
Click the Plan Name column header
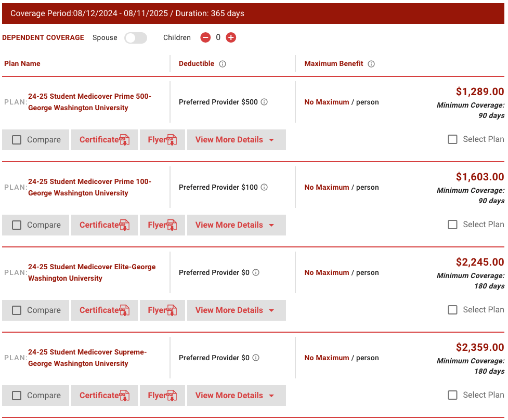pyautogui.click(x=22, y=63)
